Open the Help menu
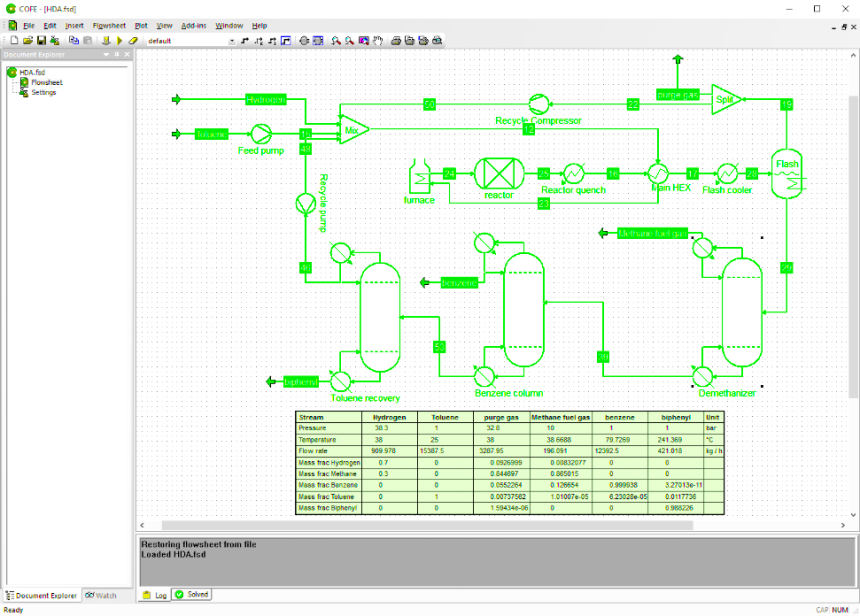Image resolution: width=860 pixels, height=616 pixels. pos(259,26)
